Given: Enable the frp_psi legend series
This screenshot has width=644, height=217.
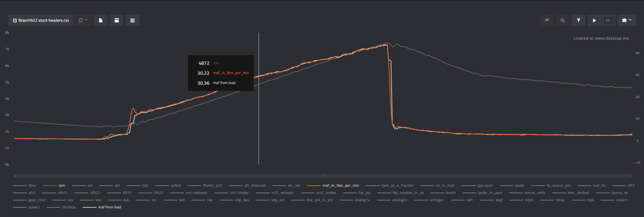Looking at the screenshot, I should coord(357,193).
